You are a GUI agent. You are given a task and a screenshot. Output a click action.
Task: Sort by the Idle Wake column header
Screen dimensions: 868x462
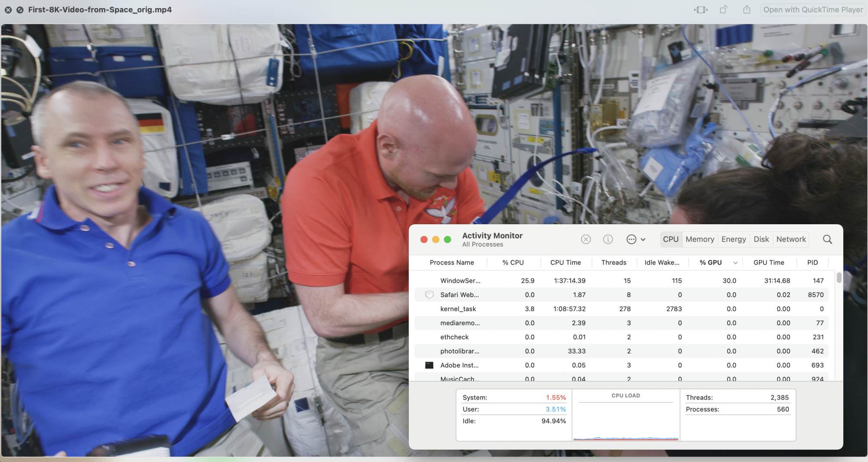pos(662,262)
